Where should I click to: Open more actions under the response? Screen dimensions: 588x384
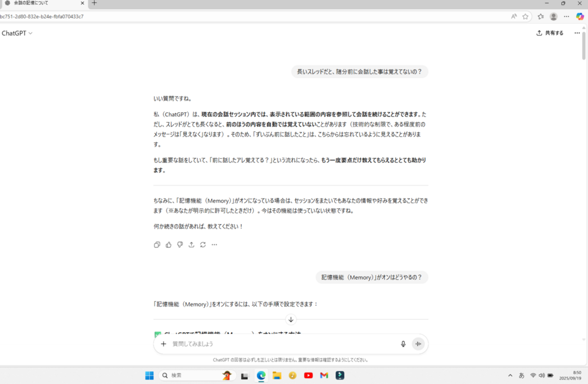pos(214,245)
